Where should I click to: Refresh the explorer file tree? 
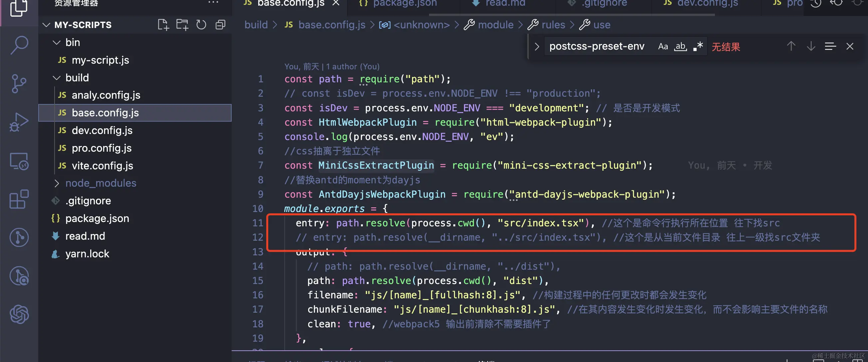tap(201, 25)
